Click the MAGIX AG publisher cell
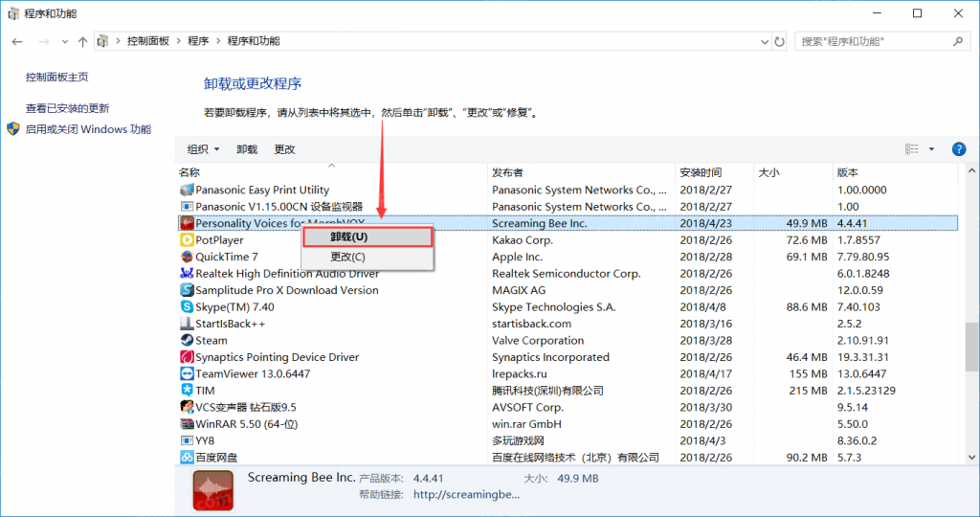Screen dimensions: 980x517 519,290
